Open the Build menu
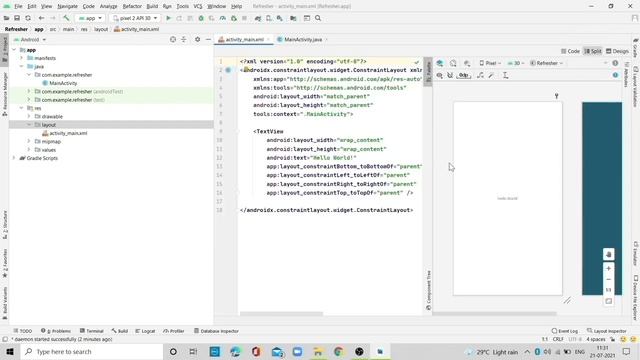 (152, 7)
